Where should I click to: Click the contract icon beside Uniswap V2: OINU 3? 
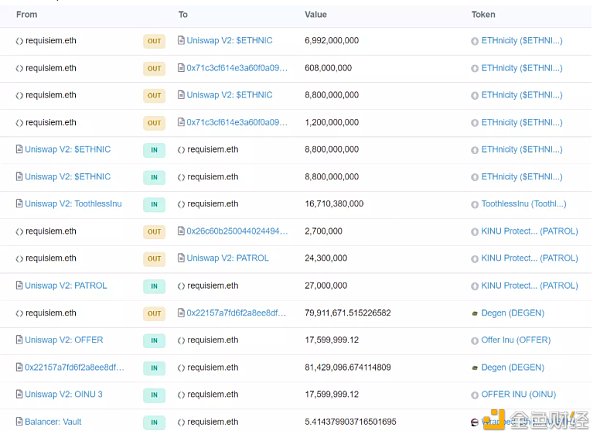pos(19,395)
